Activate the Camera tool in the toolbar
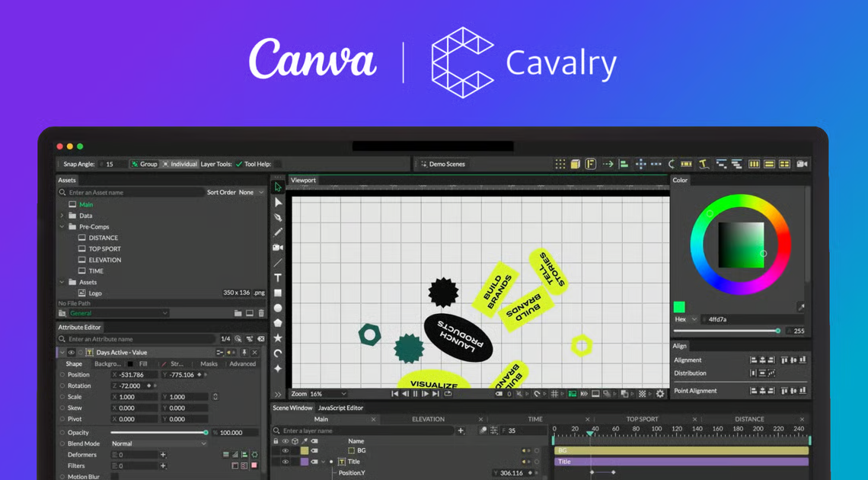The image size is (868, 480). [x=278, y=248]
